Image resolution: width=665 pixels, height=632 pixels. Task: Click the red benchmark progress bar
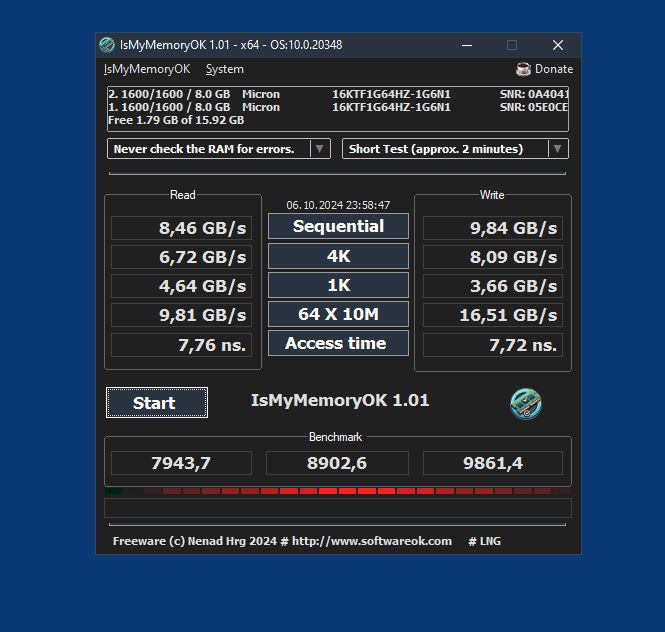tap(338, 491)
